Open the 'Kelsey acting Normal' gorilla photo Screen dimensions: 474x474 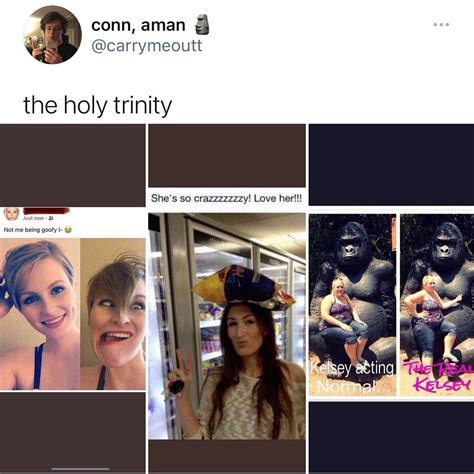353,305
